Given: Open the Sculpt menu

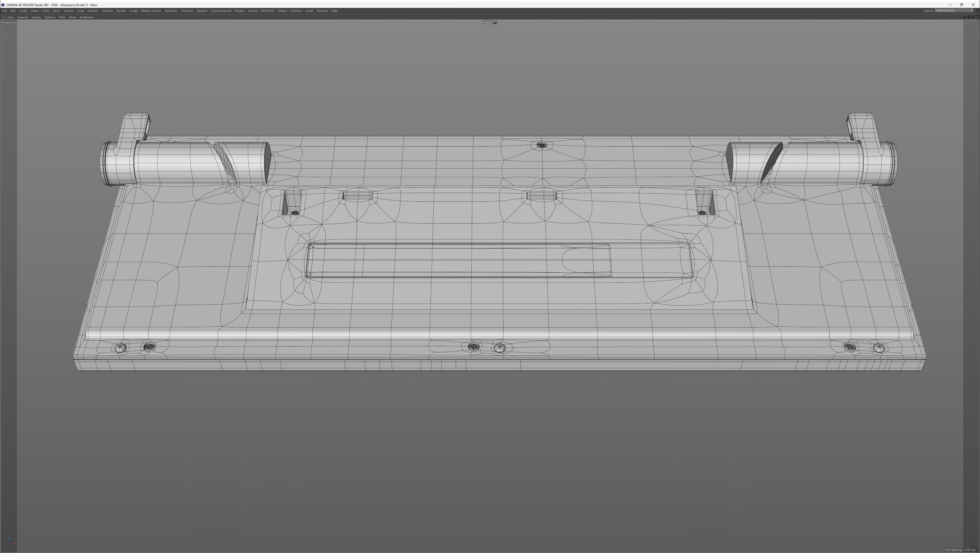Looking at the screenshot, I should [x=133, y=11].
